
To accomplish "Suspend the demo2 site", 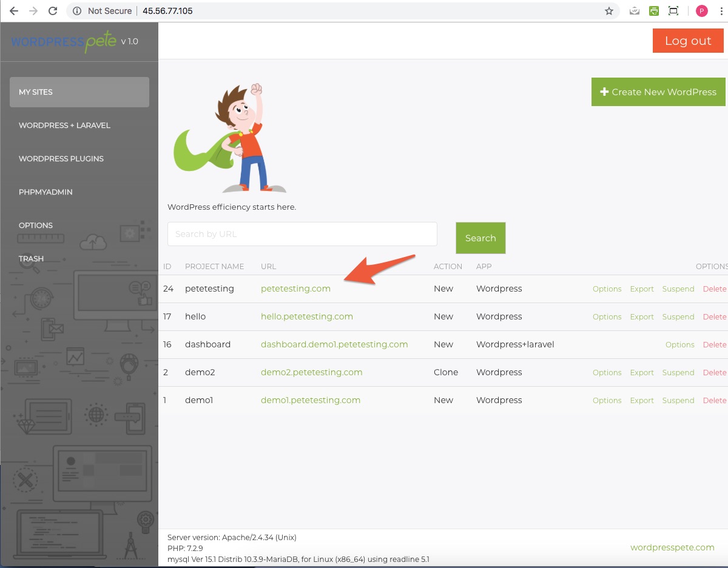I will point(678,373).
